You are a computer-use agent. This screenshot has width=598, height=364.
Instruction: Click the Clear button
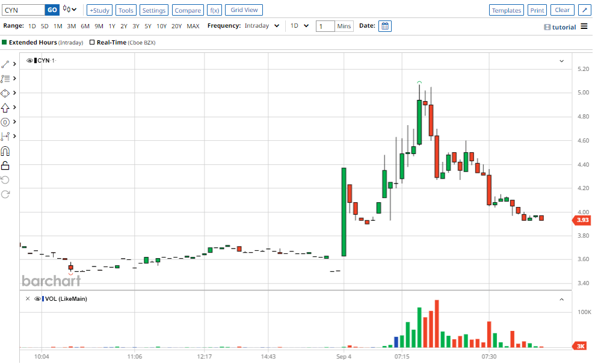point(562,10)
